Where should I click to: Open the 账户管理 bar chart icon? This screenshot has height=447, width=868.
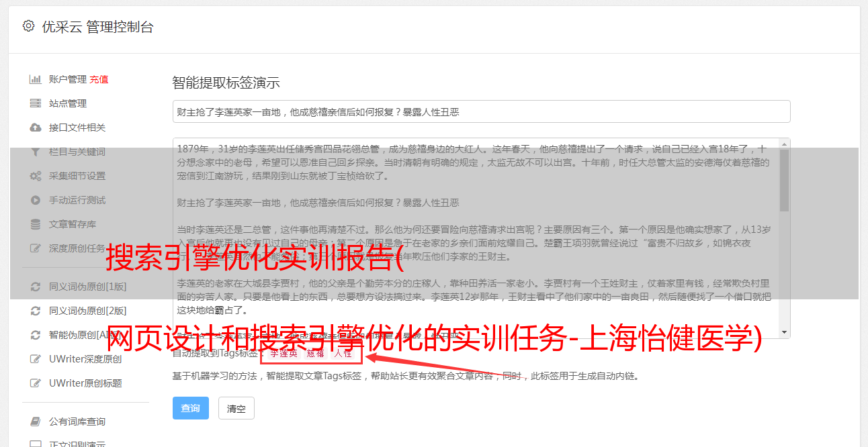coord(36,79)
